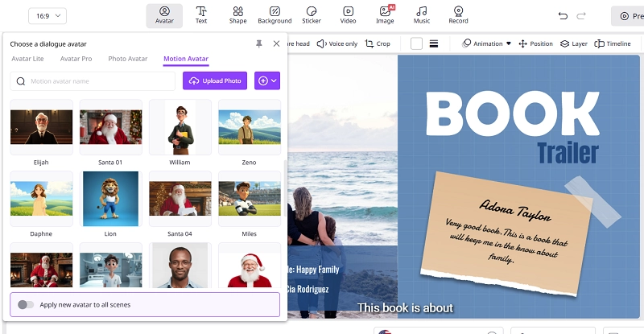Choose the Santa 01 avatar
This screenshot has height=334, width=644.
tap(111, 127)
